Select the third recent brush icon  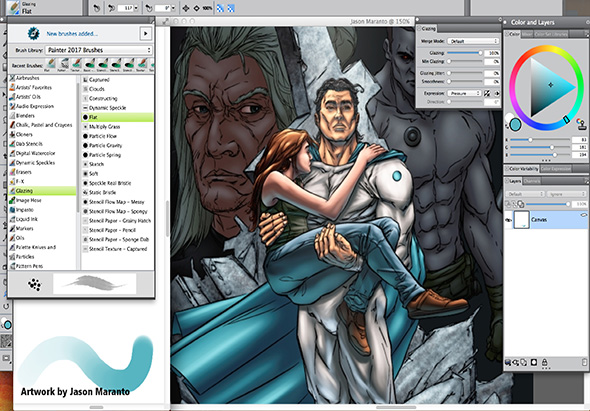click(77, 64)
